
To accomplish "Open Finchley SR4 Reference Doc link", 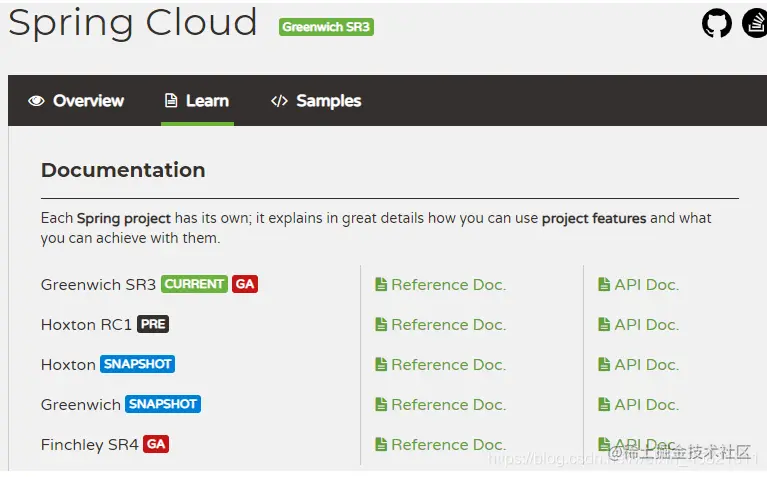I will click(x=448, y=445).
